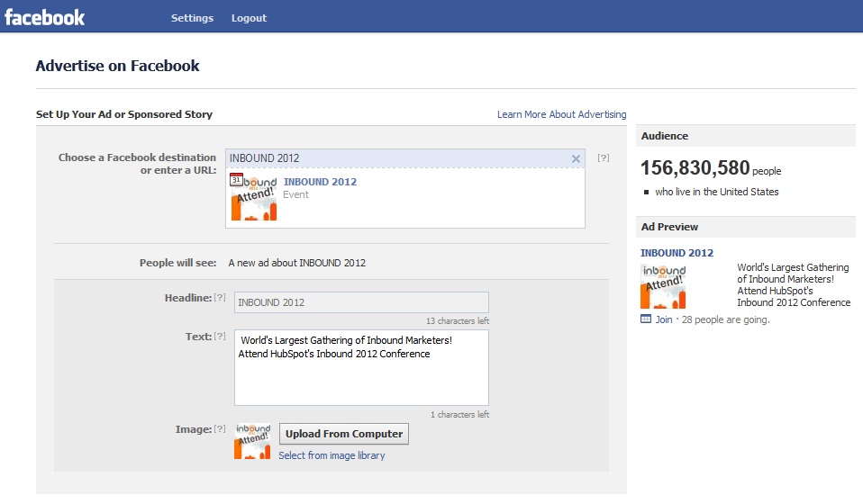Click the Audience panel header

point(746,136)
